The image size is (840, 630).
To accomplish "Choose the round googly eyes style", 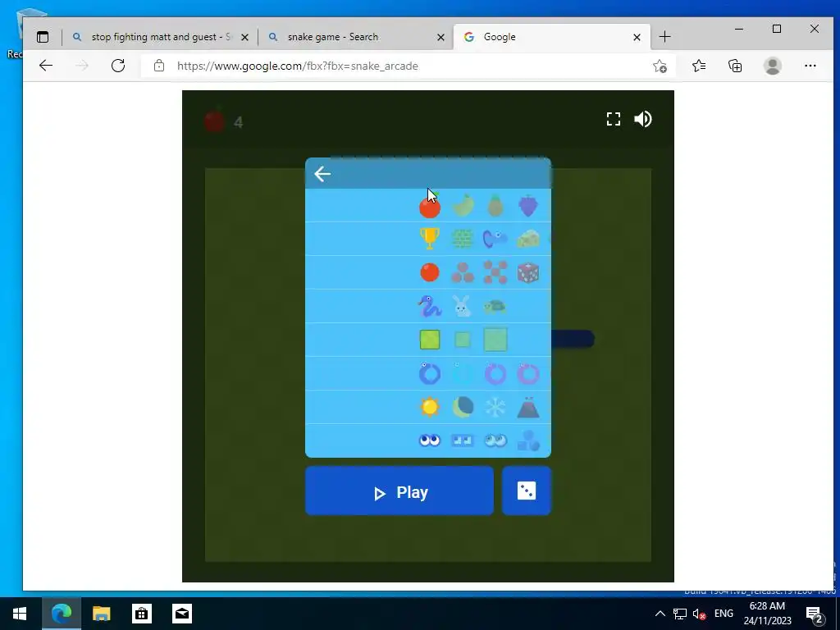I will point(430,441).
